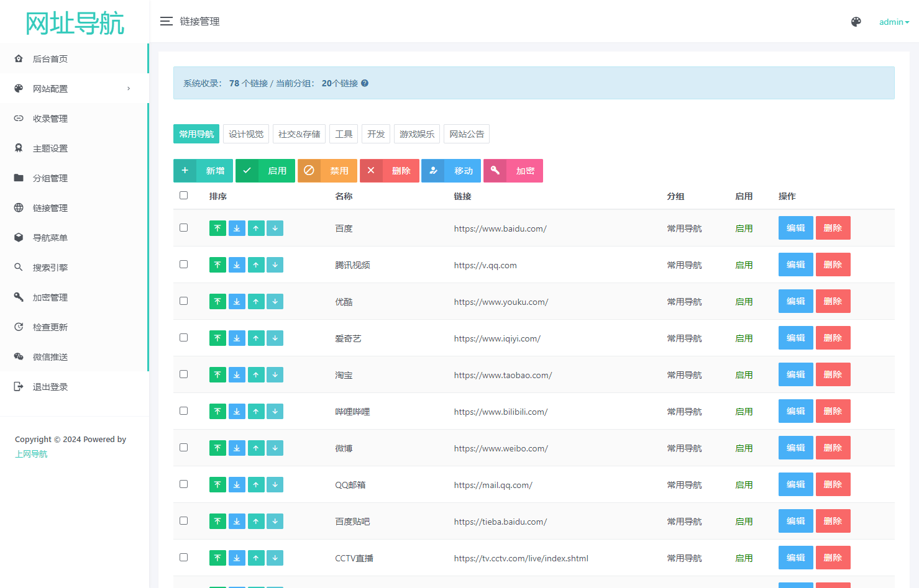Move CCTV直播 to top with green icon
Viewport: 919px width, 588px height.
[217, 558]
